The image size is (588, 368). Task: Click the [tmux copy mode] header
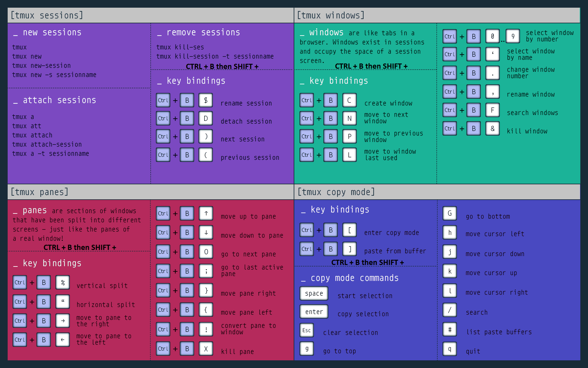[x=336, y=192]
